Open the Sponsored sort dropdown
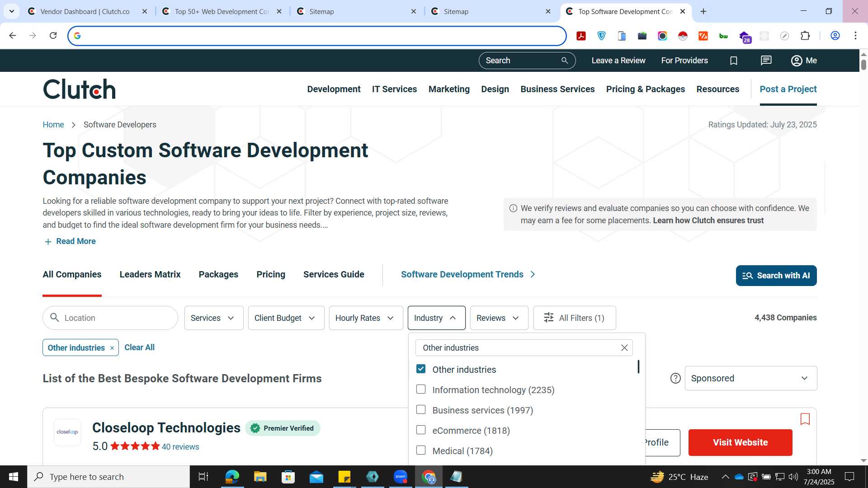 pyautogui.click(x=750, y=378)
